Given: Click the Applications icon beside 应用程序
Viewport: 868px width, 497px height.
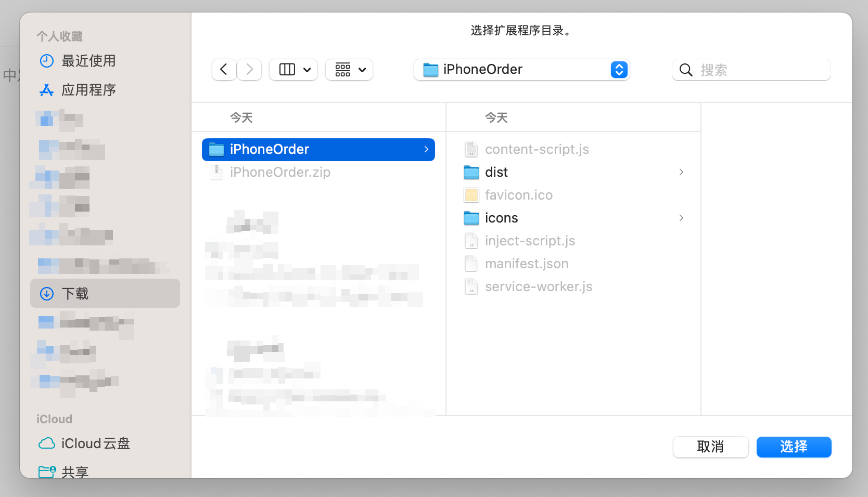Looking at the screenshot, I should pos(47,90).
